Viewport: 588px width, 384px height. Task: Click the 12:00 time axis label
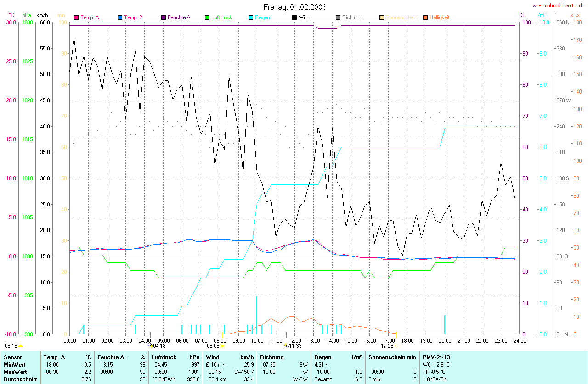295,341
